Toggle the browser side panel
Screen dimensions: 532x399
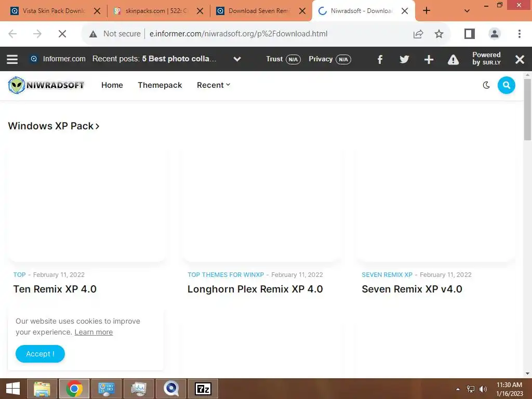(x=470, y=34)
